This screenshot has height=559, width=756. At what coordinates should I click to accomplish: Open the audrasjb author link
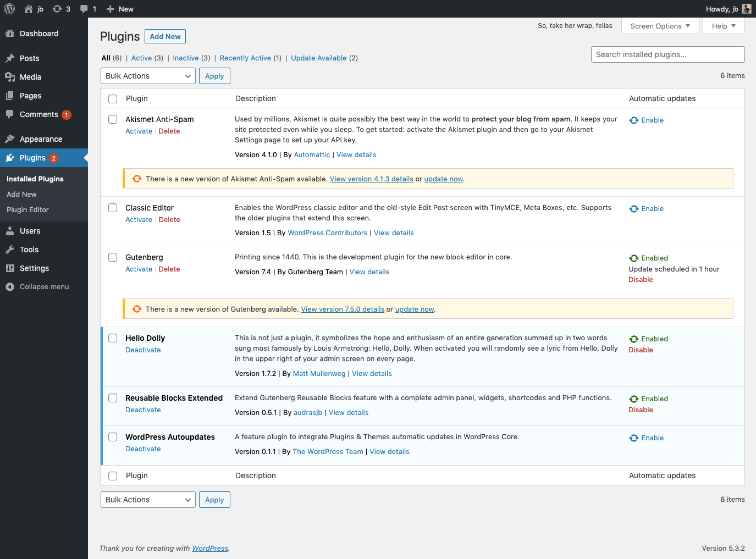tap(308, 412)
